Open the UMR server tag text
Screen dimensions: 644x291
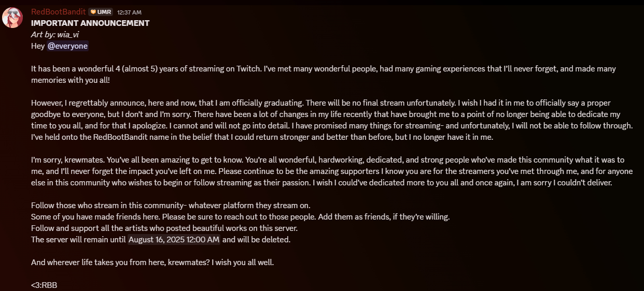(104, 12)
